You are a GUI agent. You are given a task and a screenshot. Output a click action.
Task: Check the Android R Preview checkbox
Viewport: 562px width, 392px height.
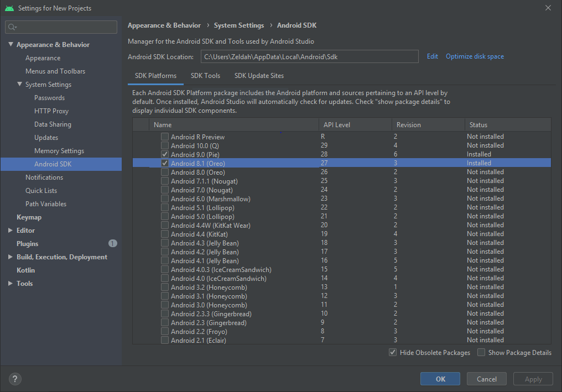pos(165,137)
